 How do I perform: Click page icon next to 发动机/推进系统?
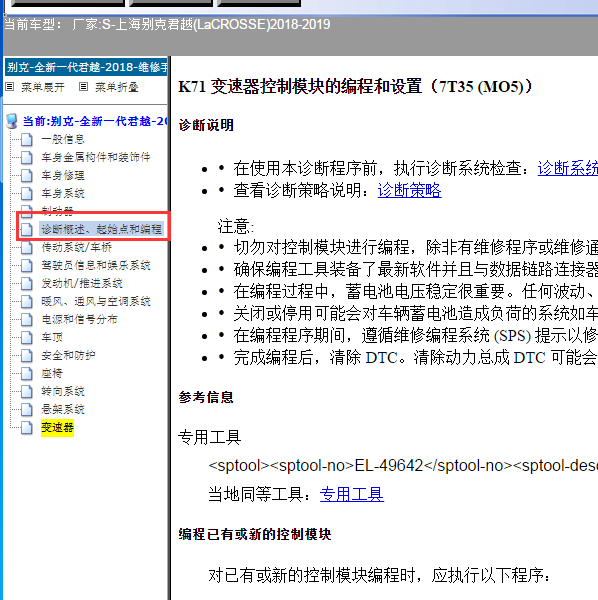tap(26, 283)
